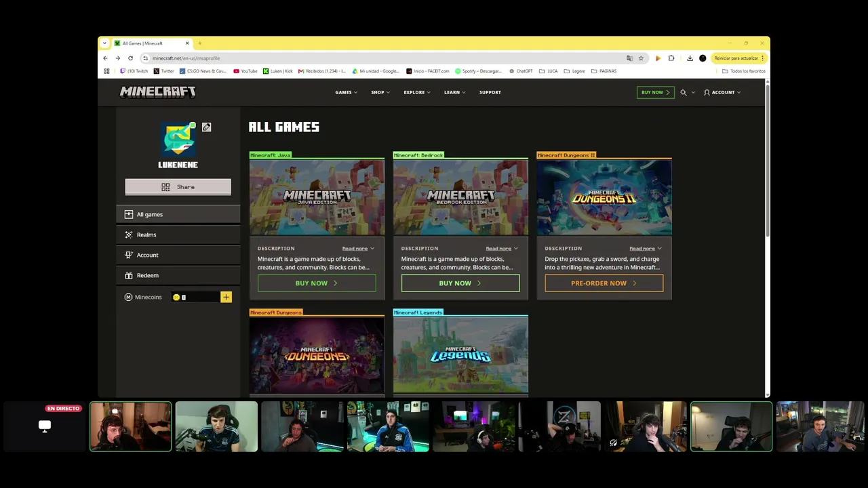Open the PAGINAS bookmarks folder
The image size is (868, 488).
(604, 71)
